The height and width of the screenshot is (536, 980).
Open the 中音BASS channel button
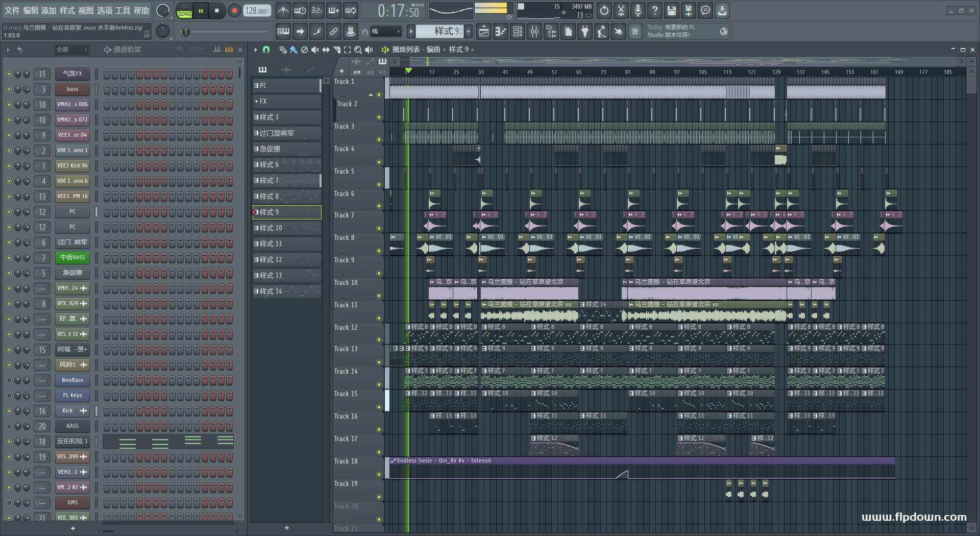point(72,258)
